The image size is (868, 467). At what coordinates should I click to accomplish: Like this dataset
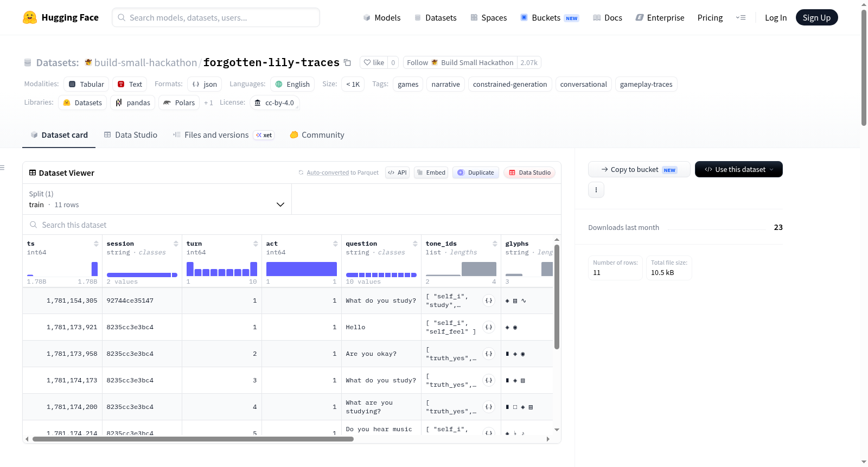374,62
